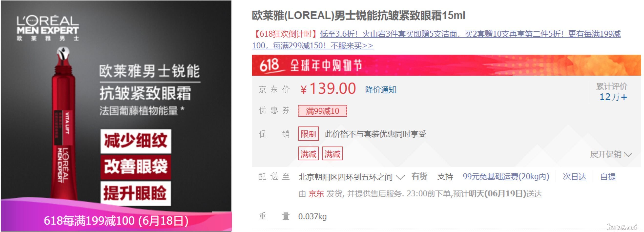
Task: Click the 减少细纹 label on product image
Action: [x=136, y=141]
